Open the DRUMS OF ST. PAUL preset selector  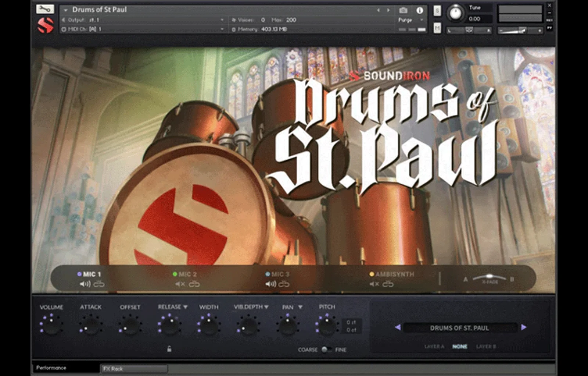click(x=460, y=328)
